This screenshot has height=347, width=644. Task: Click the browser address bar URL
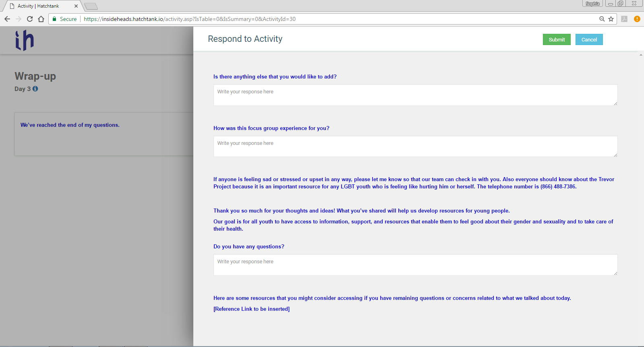[189, 19]
